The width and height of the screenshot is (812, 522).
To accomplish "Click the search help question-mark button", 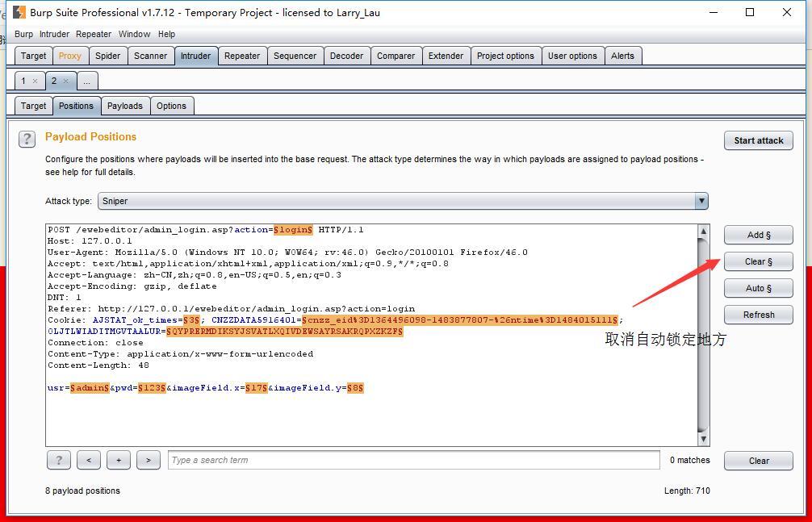I will click(58, 460).
